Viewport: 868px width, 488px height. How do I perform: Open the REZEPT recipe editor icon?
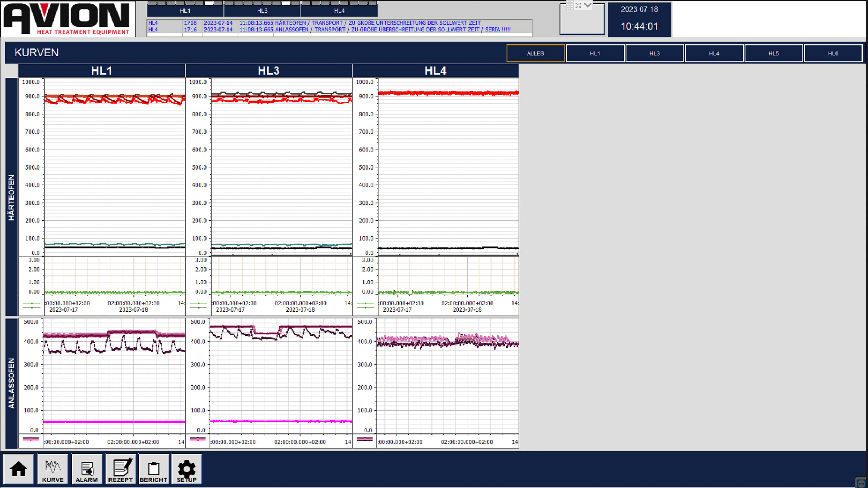coord(120,469)
